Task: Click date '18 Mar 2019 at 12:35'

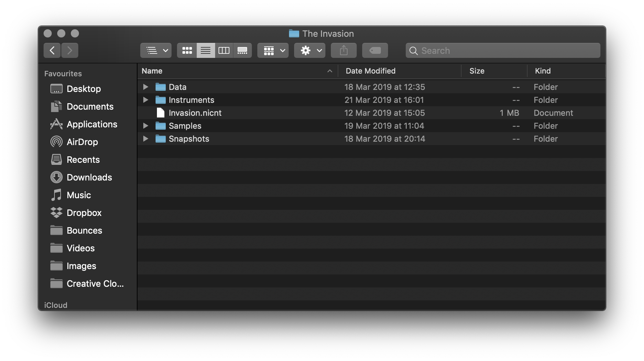Action: pos(385,87)
